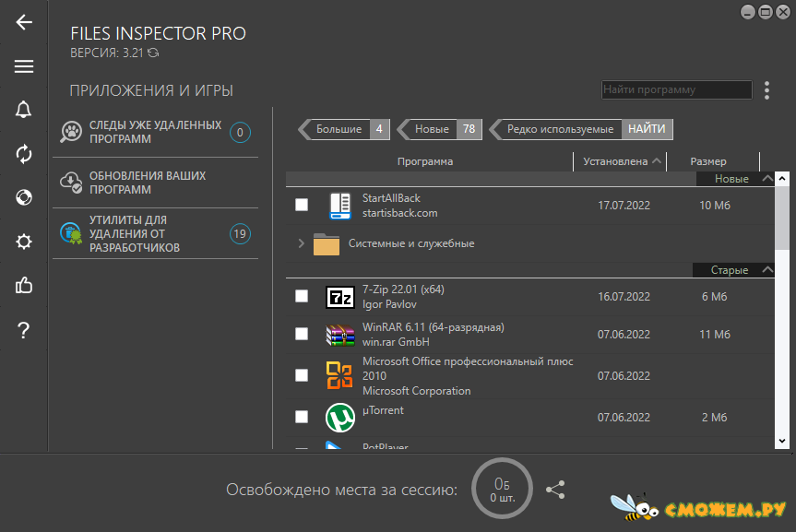Click the thumbs-up icon in the sidebar
This screenshot has height=532, width=796.
click(x=24, y=285)
